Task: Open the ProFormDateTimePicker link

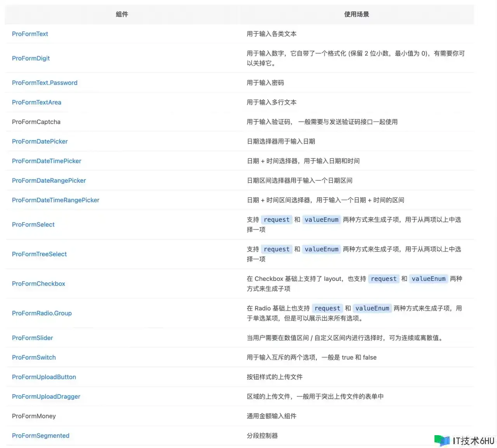Action: click(x=47, y=161)
